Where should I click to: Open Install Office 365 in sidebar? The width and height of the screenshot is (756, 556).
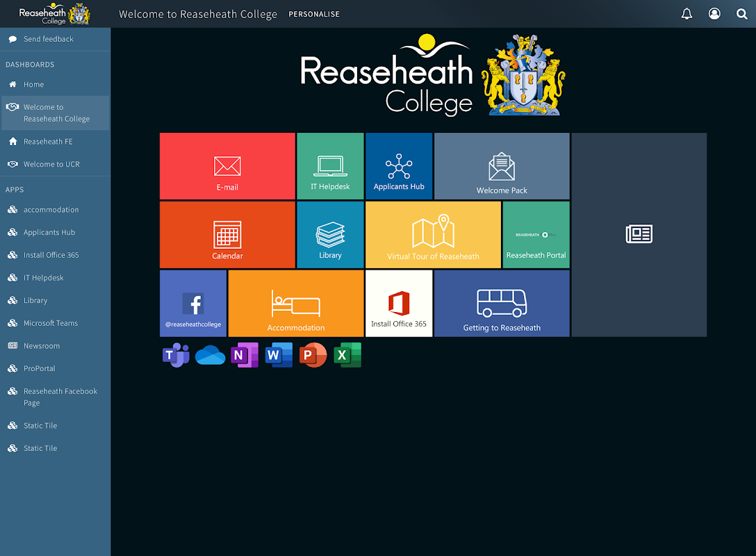(x=55, y=255)
